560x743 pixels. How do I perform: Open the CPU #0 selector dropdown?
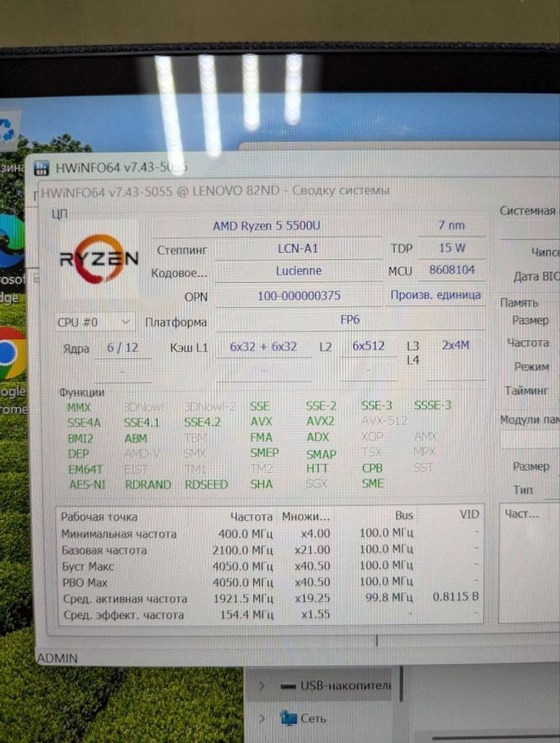pyautogui.click(x=95, y=322)
